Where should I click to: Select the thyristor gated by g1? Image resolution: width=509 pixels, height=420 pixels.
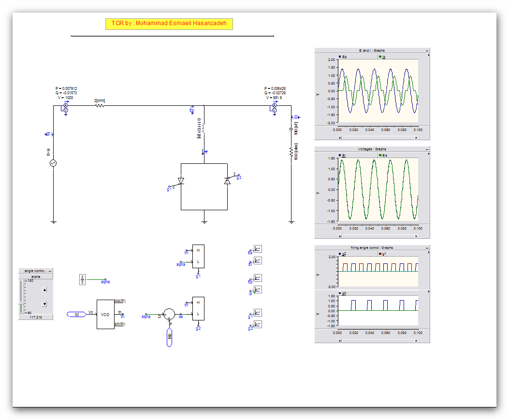(x=181, y=181)
